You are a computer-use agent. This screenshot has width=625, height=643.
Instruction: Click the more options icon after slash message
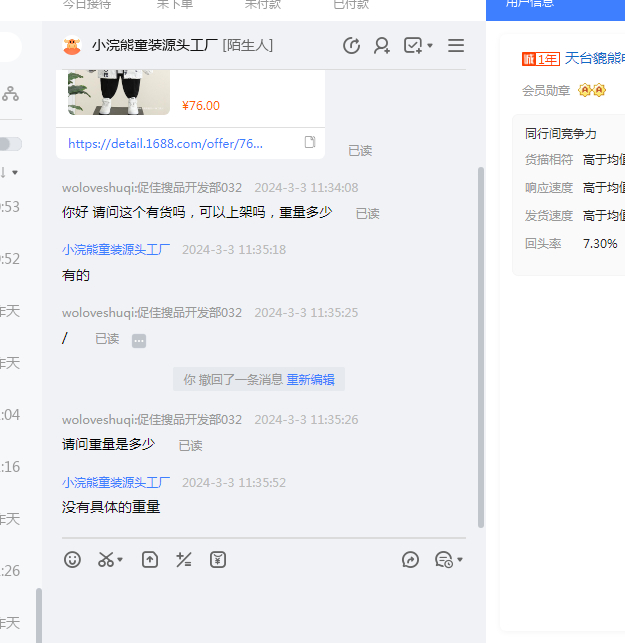tap(139, 340)
